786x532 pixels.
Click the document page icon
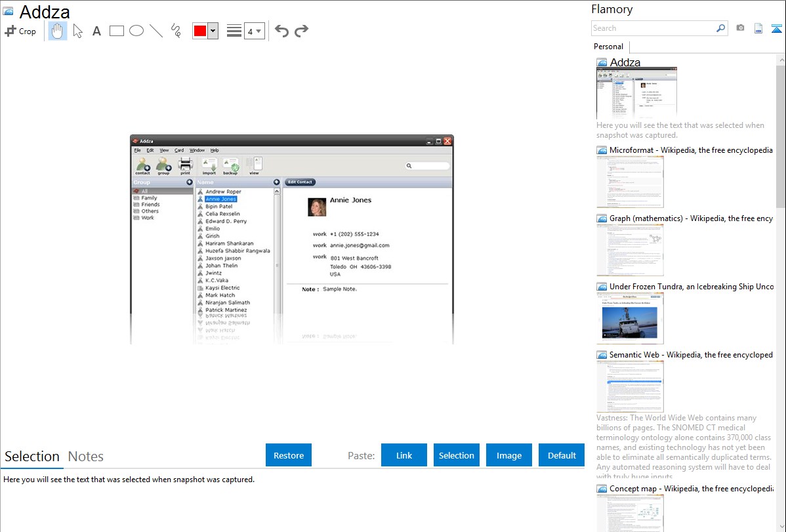click(x=758, y=29)
